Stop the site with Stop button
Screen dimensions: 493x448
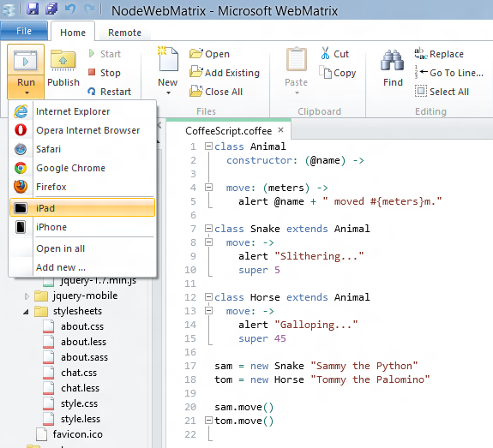pos(105,73)
